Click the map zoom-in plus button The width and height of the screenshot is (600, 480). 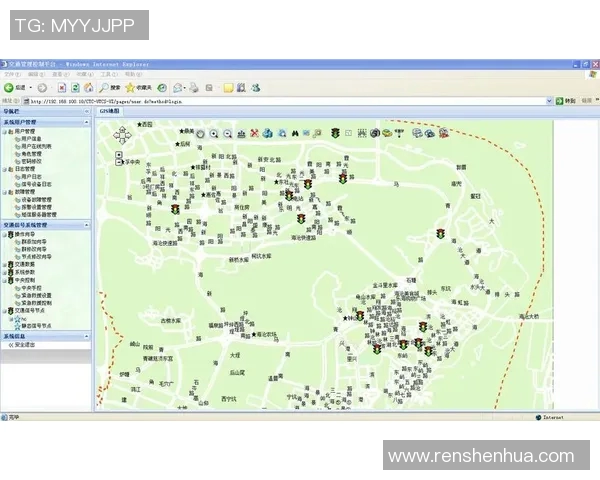point(119,156)
